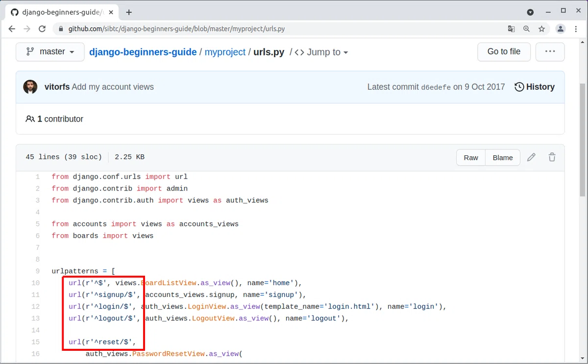Open new tab with plus button
This screenshot has width=588, height=364.
(129, 12)
